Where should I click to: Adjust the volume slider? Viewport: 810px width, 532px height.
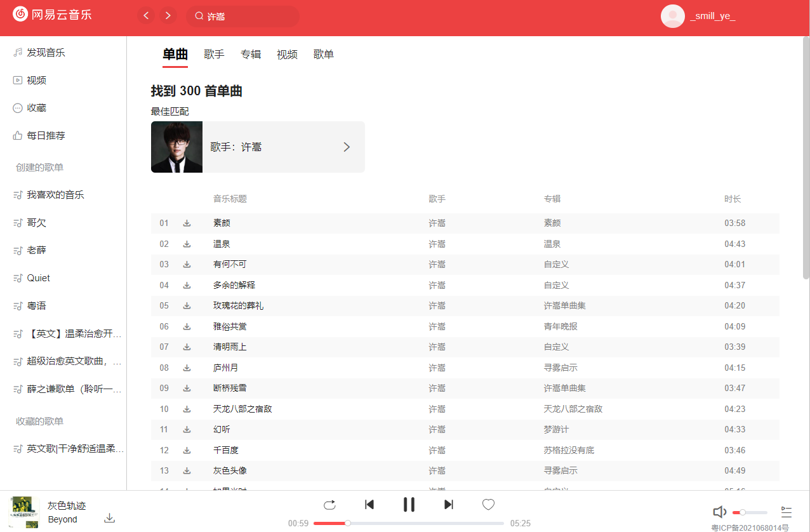[x=750, y=512]
